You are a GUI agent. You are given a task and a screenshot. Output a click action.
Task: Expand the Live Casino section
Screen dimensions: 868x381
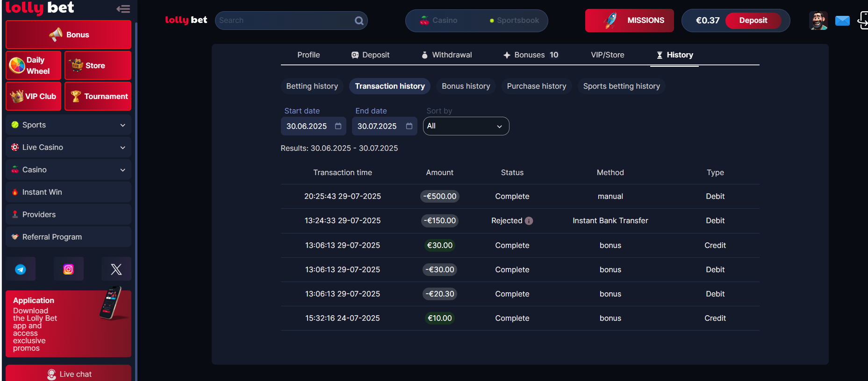pos(68,148)
